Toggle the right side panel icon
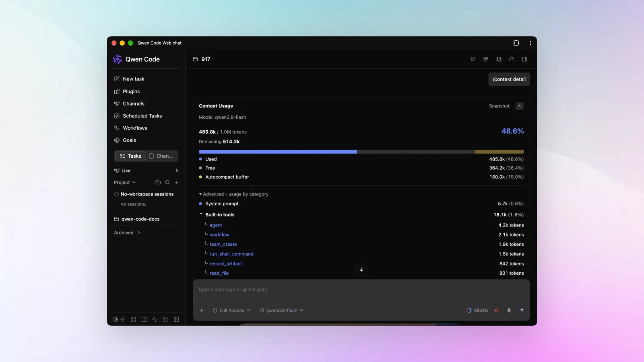644x362 pixels. pyautogui.click(x=524, y=59)
